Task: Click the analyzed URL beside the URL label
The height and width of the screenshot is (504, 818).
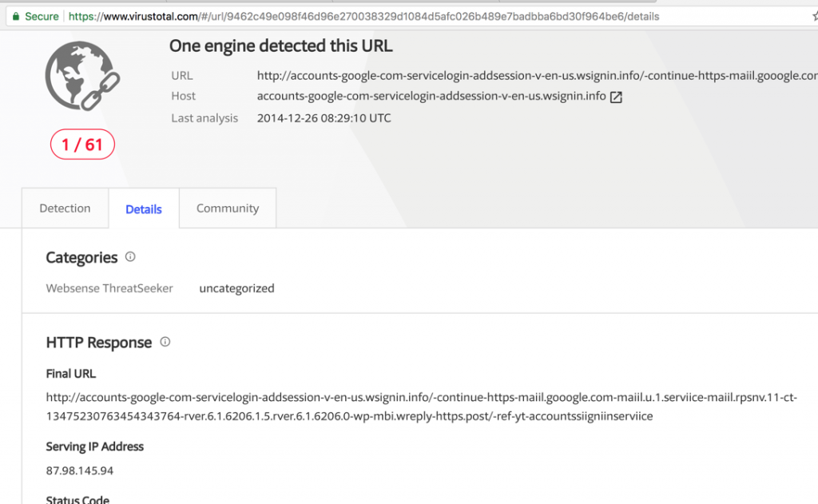Action: 479,75
